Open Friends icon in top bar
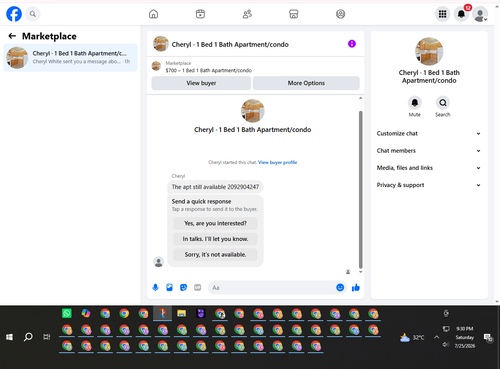The image size is (500, 369). tap(247, 14)
